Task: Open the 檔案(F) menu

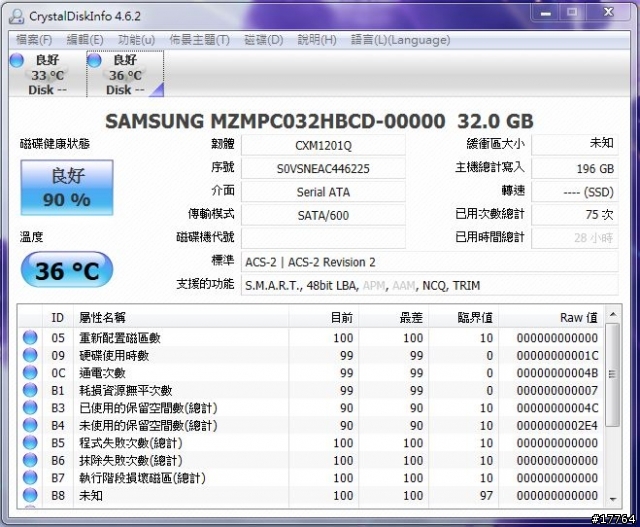Action: point(34,40)
